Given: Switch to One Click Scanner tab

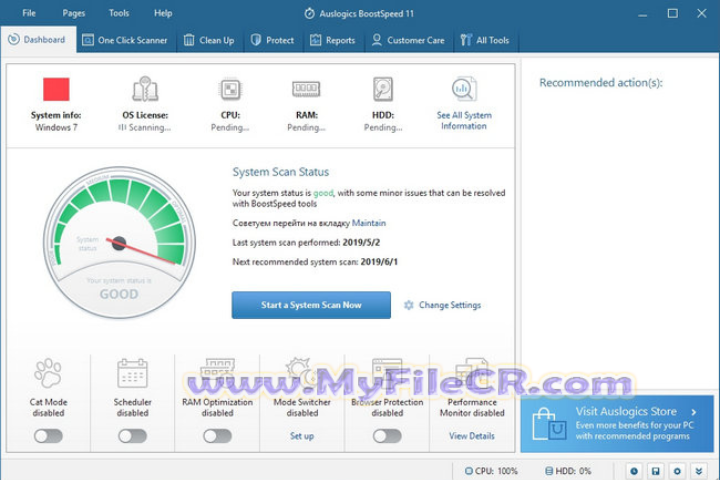Looking at the screenshot, I should (125, 40).
